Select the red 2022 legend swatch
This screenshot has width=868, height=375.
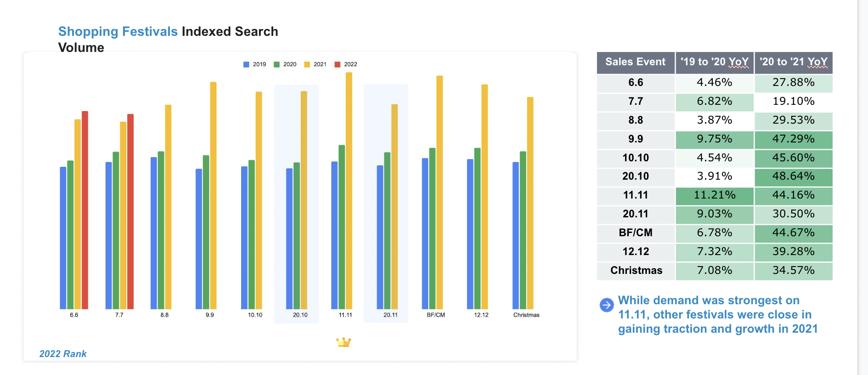[338, 64]
